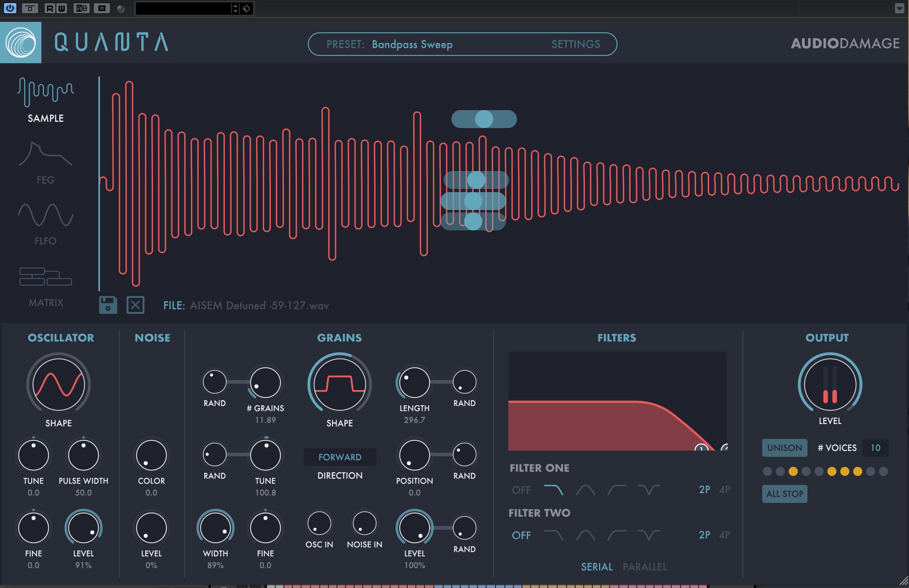The image size is (909, 588).
Task: Click the RAND knob beside grains LEVEL
Action: click(x=465, y=528)
